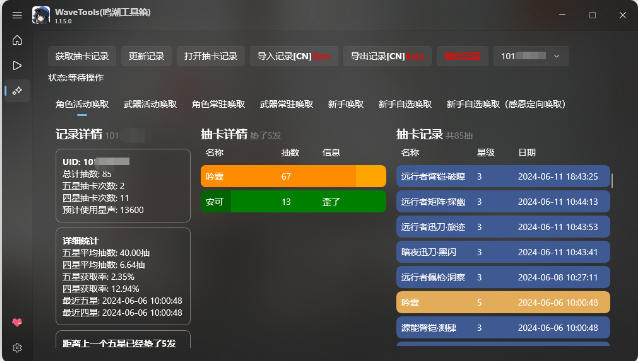The width and height of the screenshot is (638, 361).
Task: Click the 歪了 label on 安可 row
Action: tap(331, 202)
